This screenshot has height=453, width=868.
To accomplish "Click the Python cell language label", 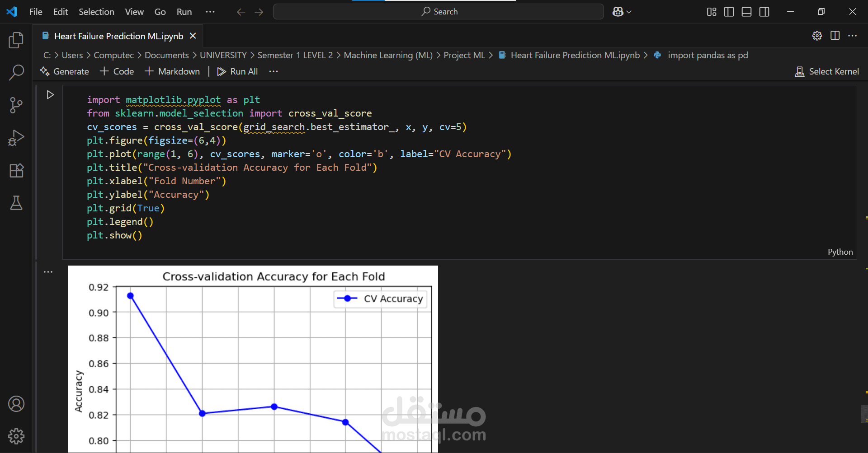I will point(840,252).
